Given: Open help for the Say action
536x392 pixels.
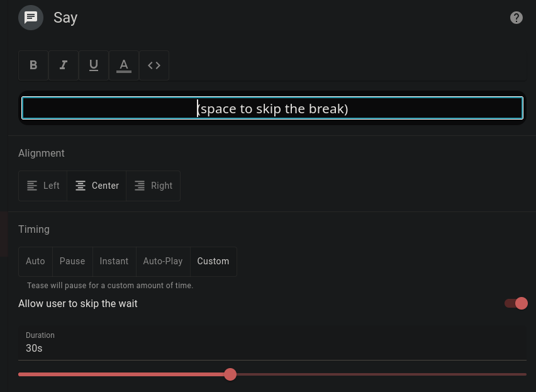Looking at the screenshot, I should (516, 18).
